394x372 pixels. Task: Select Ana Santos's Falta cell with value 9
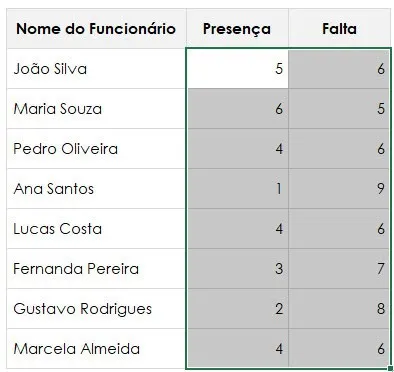339,189
